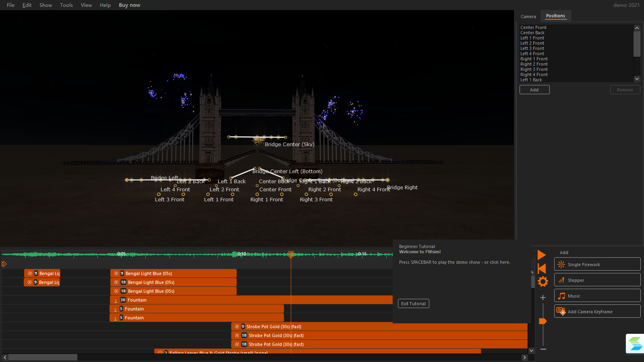Open the Help menu

coord(105,5)
